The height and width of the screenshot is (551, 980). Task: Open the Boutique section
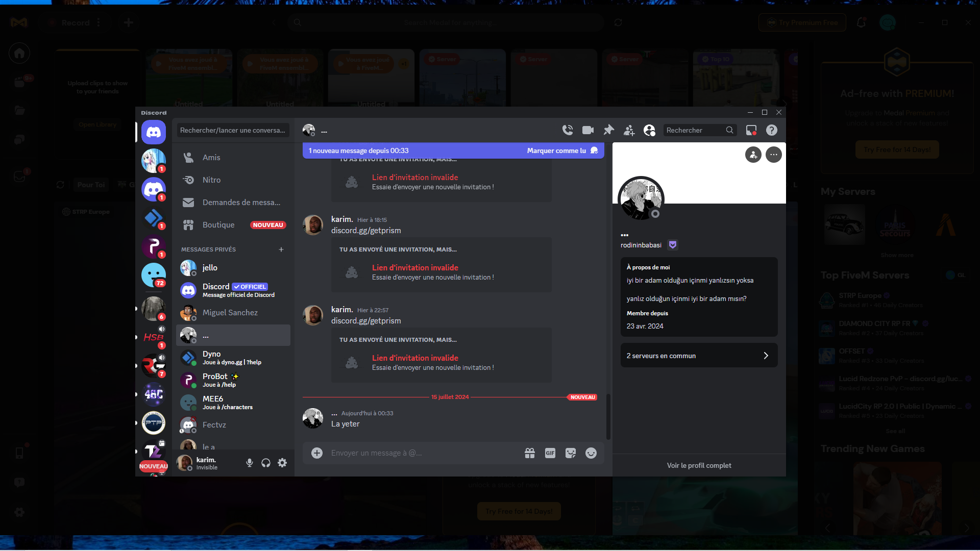(x=218, y=225)
